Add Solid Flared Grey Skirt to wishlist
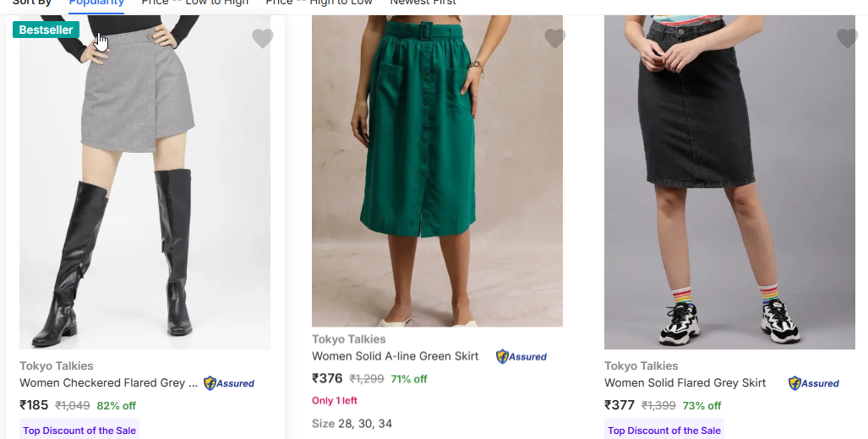868x439 pixels. (x=847, y=39)
